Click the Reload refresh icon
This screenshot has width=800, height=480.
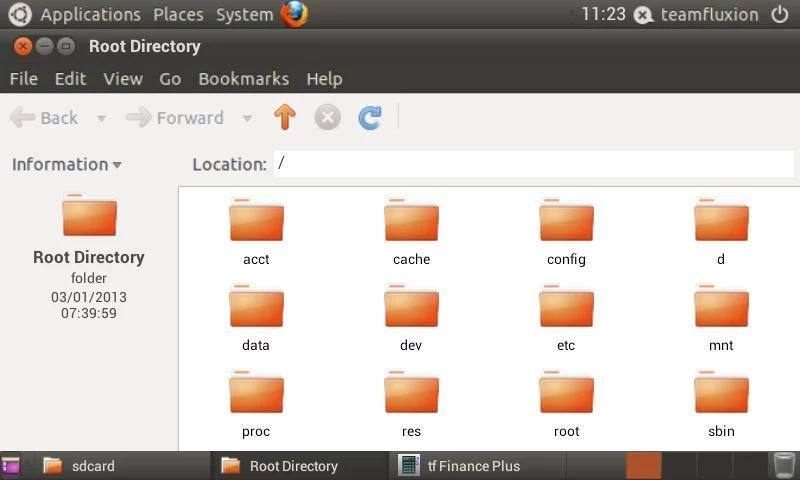pos(370,118)
